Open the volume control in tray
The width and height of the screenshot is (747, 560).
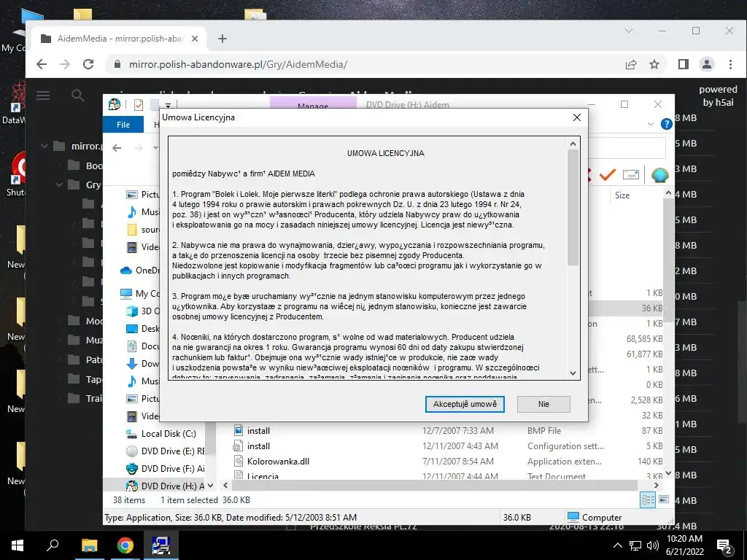pyautogui.click(x=653, y=545)
